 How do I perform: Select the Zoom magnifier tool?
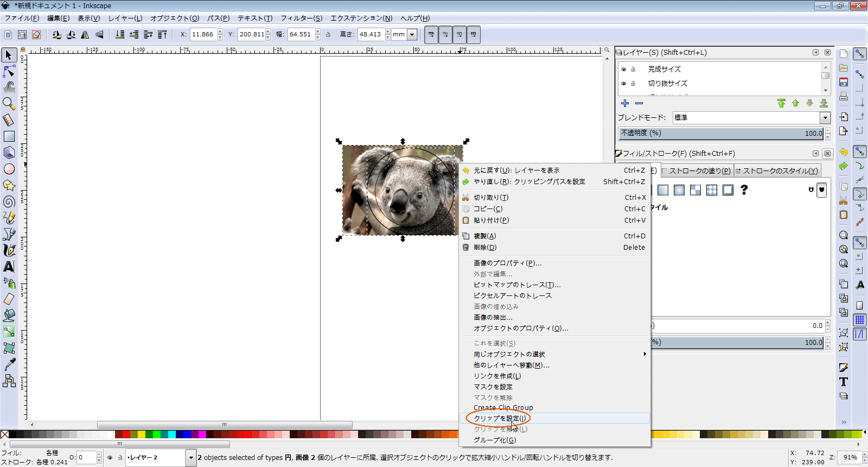pos(9,103)
